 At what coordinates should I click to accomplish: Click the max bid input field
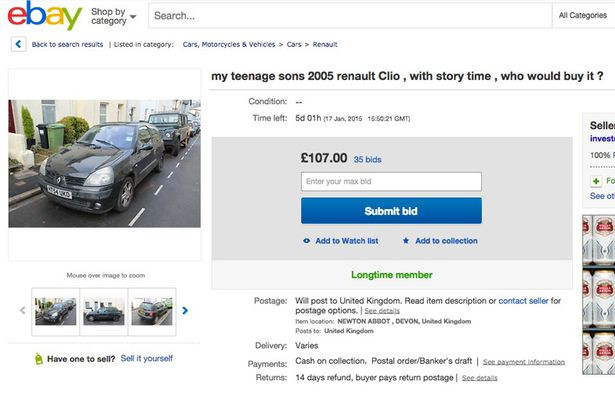pyautogui.click(x=391, y=181)
